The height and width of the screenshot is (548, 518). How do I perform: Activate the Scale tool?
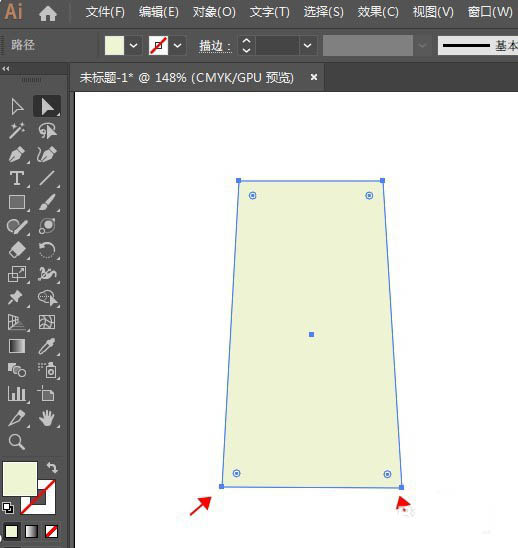(17, 274)
